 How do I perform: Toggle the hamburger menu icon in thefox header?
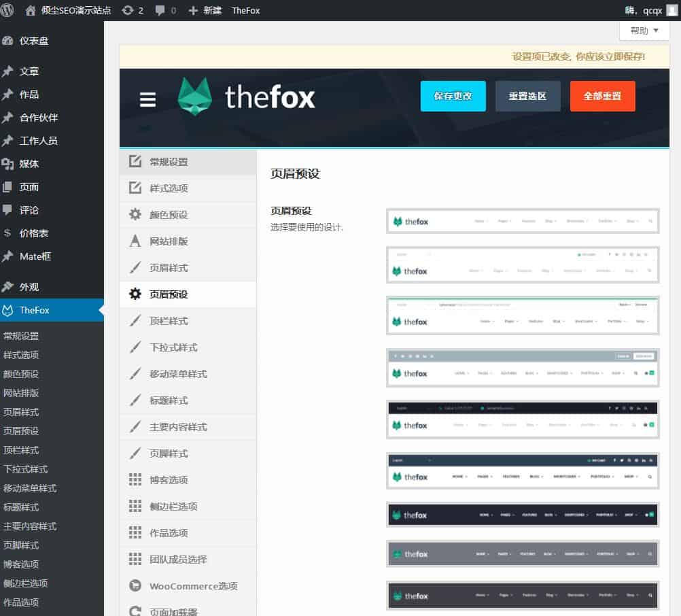(x=147, y=99)
